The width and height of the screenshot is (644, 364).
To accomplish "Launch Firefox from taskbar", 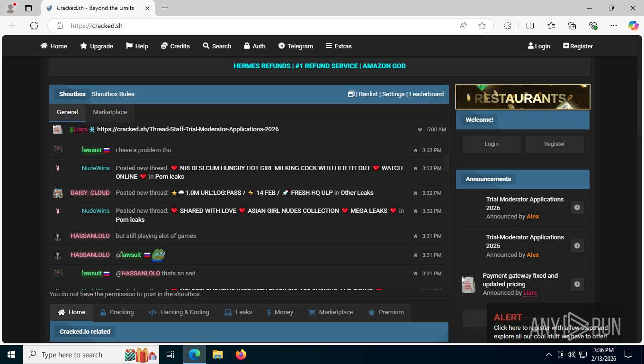I will click(241, 355).
